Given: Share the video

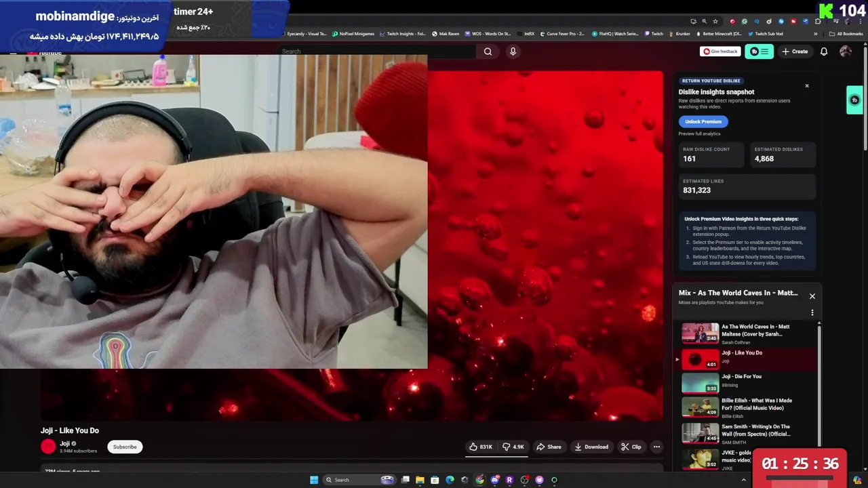Looking at the screenshot, I should [549, 447].
